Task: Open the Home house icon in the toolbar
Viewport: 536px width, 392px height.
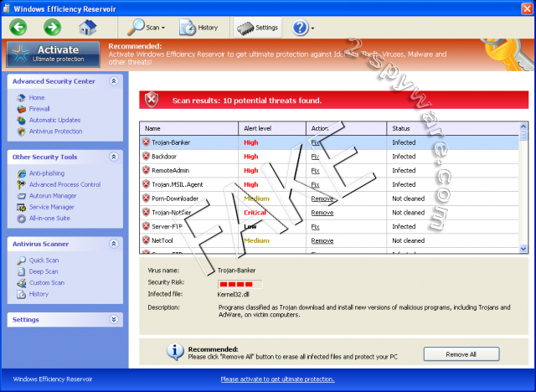Action: coord(88,28)
